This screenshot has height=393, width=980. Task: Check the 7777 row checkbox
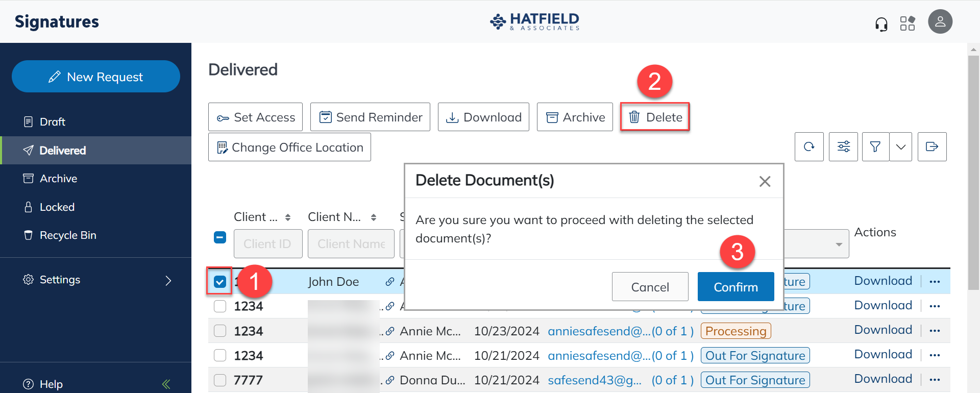point(220,380)
